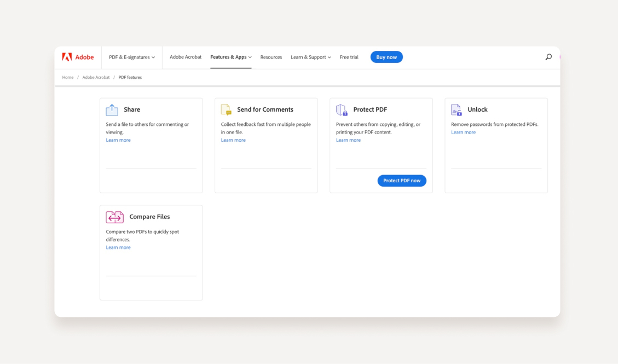The image size is (618, 364).
Task: Click Learn more under Unlock
Action: coord(464,132)
